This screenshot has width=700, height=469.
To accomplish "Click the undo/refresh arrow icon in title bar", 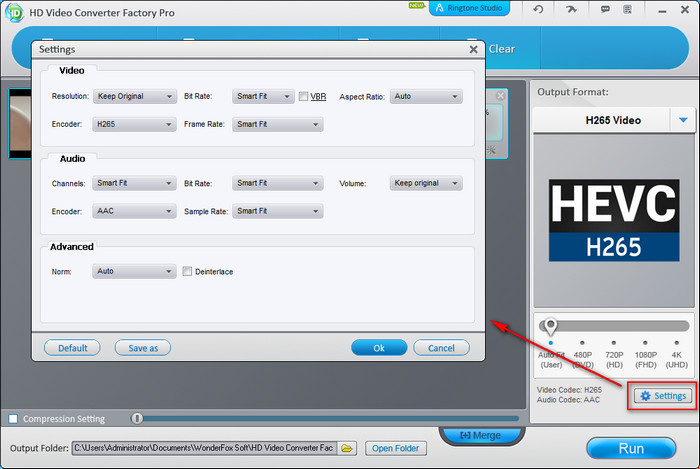I will pyautogui.click(x=538, y=9).
